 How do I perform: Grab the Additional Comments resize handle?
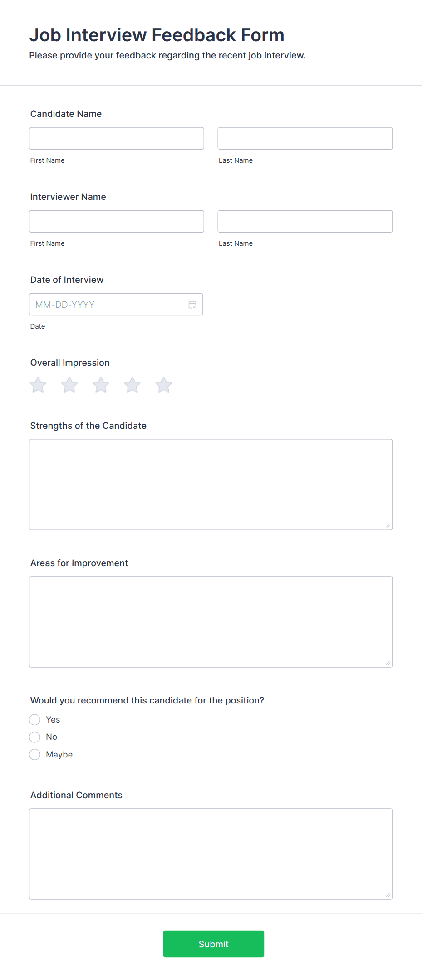pyautogui.click(x=388, y=895)
